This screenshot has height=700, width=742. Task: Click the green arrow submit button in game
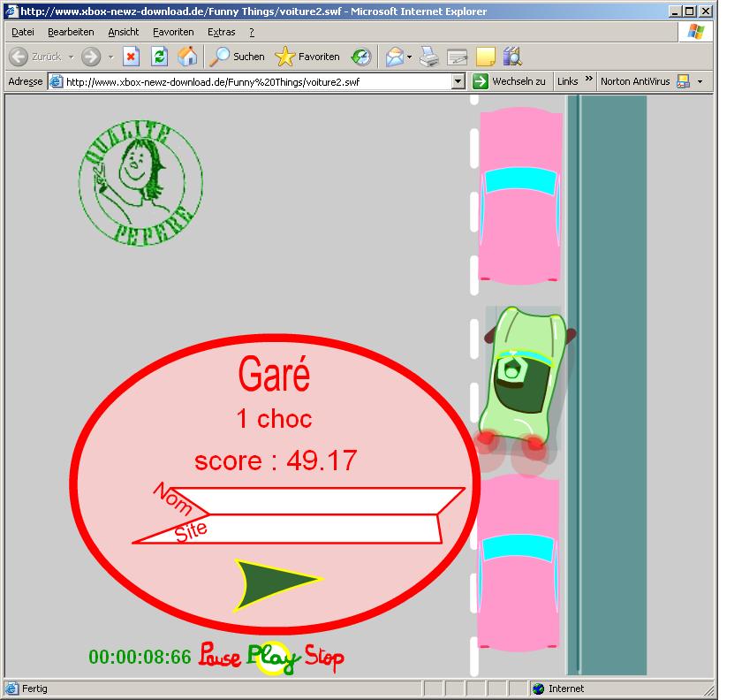tap(276, 583)
